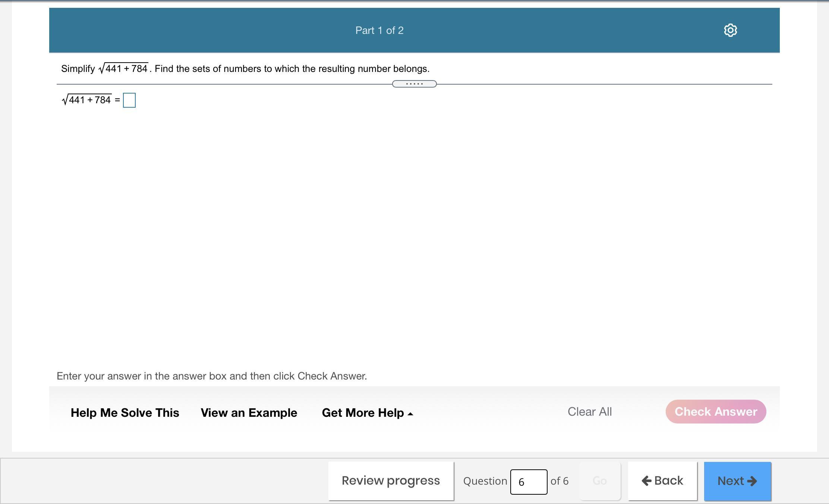829x504 pixels.
Task: Open the settings gear icon
Action: tap(730, 30)
